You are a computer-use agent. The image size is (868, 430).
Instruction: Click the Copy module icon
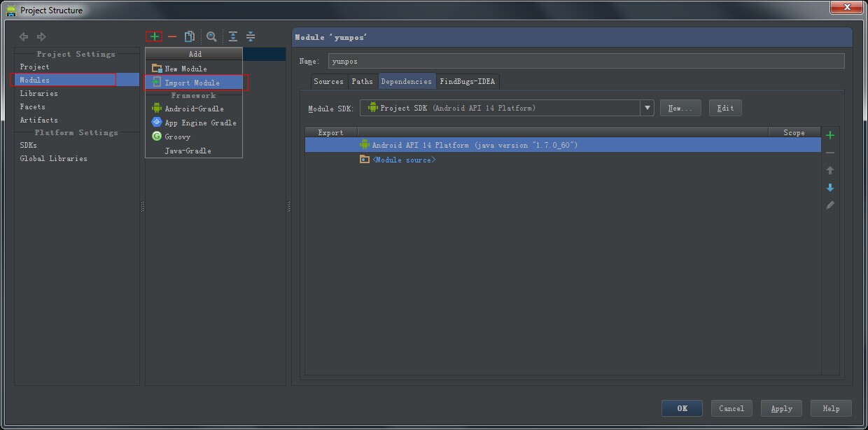[190, 36]
